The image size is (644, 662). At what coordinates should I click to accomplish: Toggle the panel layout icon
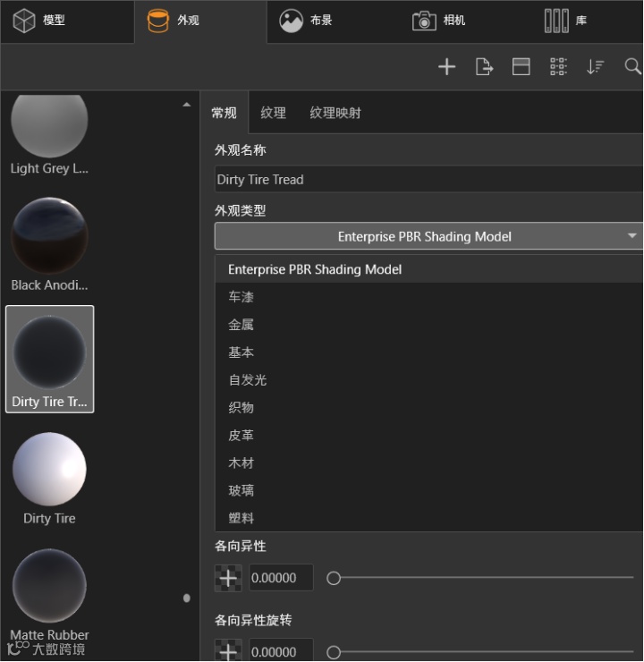(x=521, y=67)
